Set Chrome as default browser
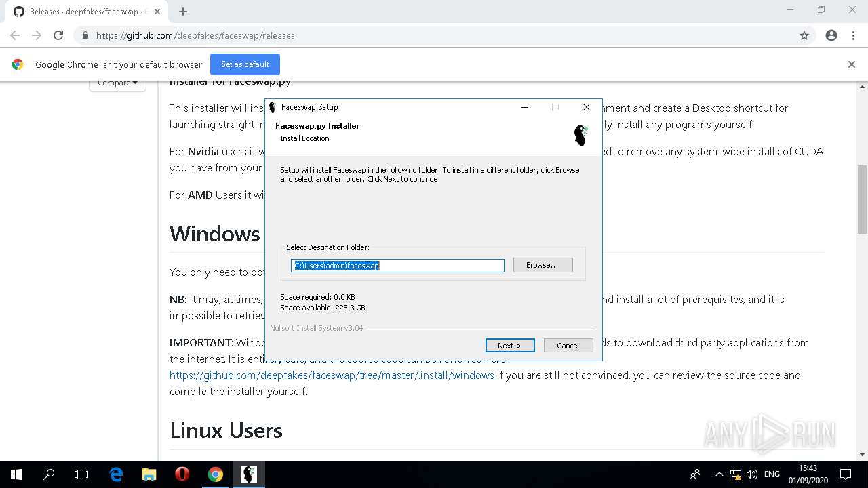 tap(245, 64)
